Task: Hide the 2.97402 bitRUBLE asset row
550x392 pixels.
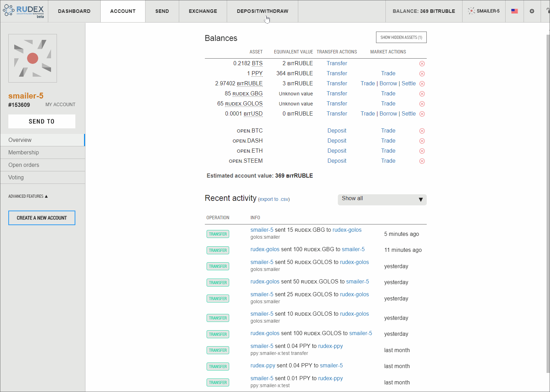Action: [x=422, y=84]
